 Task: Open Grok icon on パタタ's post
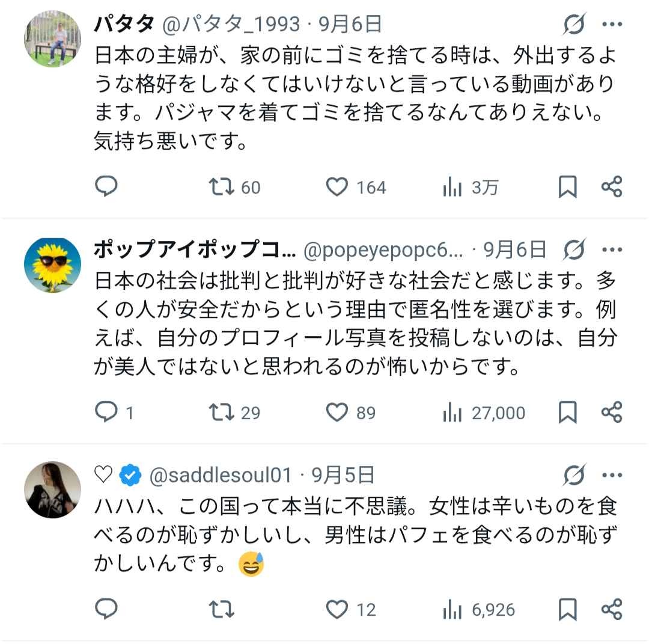(x=574, y=25)
